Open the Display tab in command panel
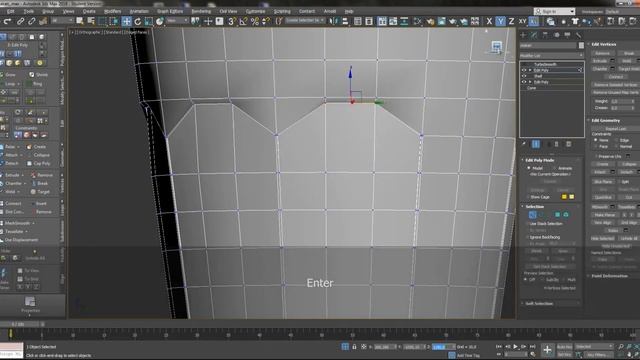This screenshot has height=360, width=640. pos(567,35)
